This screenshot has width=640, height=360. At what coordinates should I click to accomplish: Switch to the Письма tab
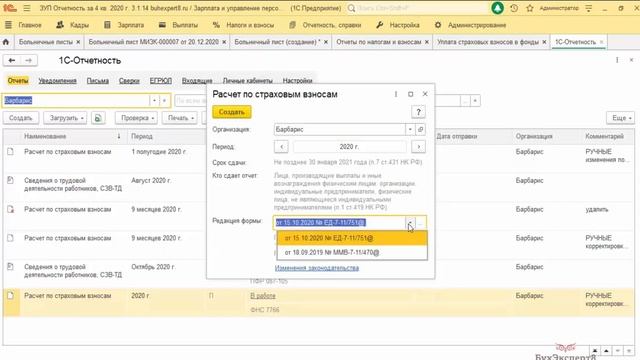tap(98, 81)
